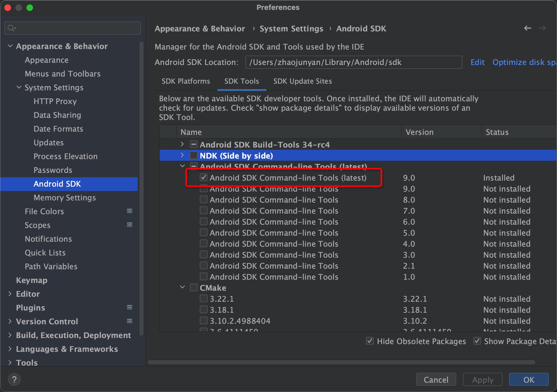This screenshot has width=557, height=392.
Task: Select the SDK Tools tab
Action: tap(242, 81)
